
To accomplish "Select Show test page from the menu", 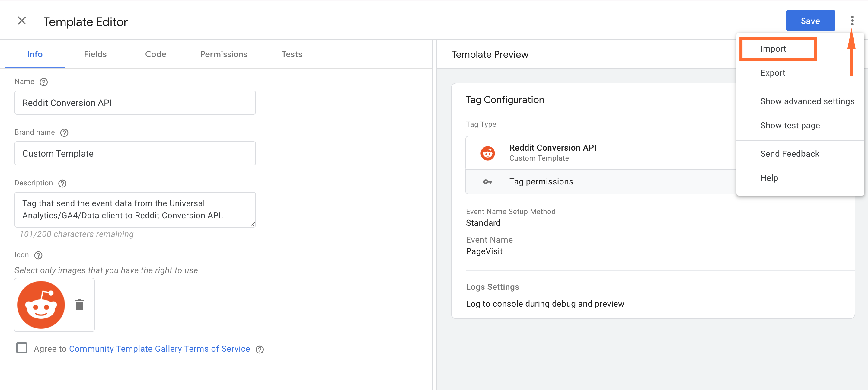I will tap(790, 125).
